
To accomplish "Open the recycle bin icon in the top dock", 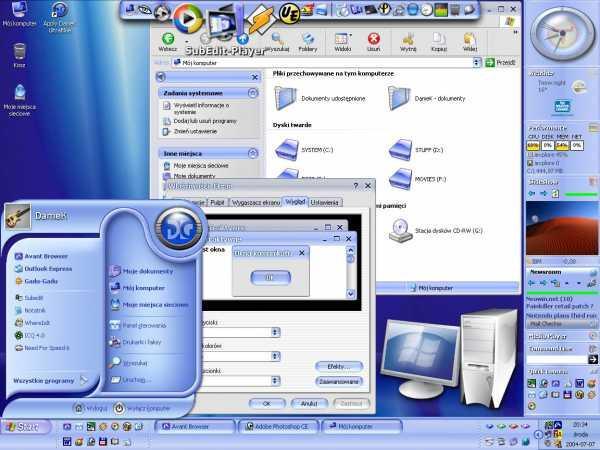I will (x=455, y=10).
